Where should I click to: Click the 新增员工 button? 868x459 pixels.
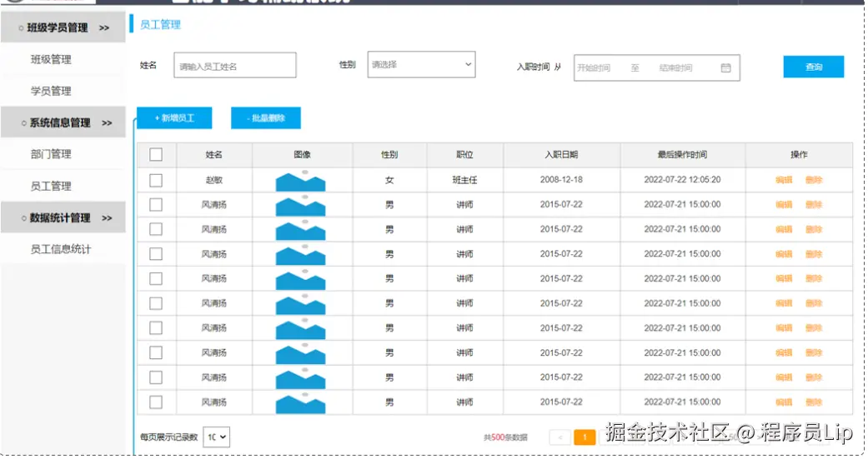click(174, 117)
